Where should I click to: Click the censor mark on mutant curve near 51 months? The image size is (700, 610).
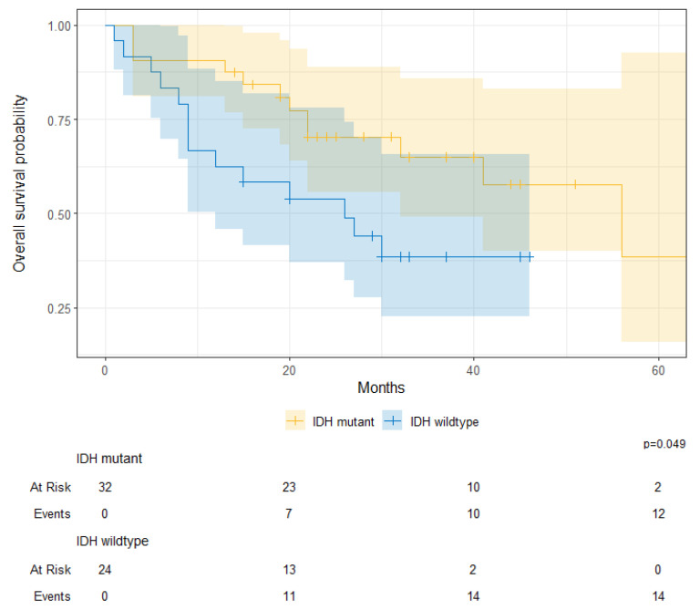pos(575,184)
